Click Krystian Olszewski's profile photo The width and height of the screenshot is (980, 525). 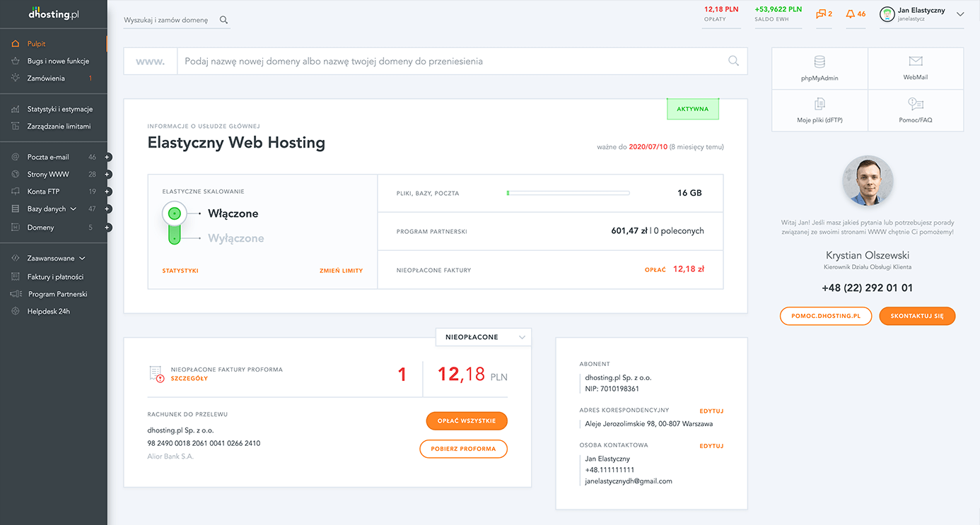[868, 181]
